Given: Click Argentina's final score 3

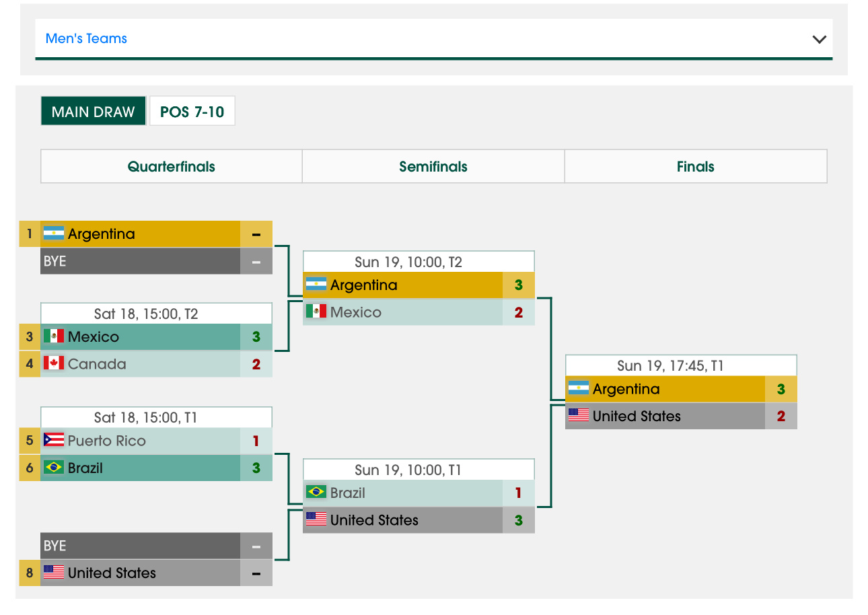Looking at the screenshot, I should (781, 389).
